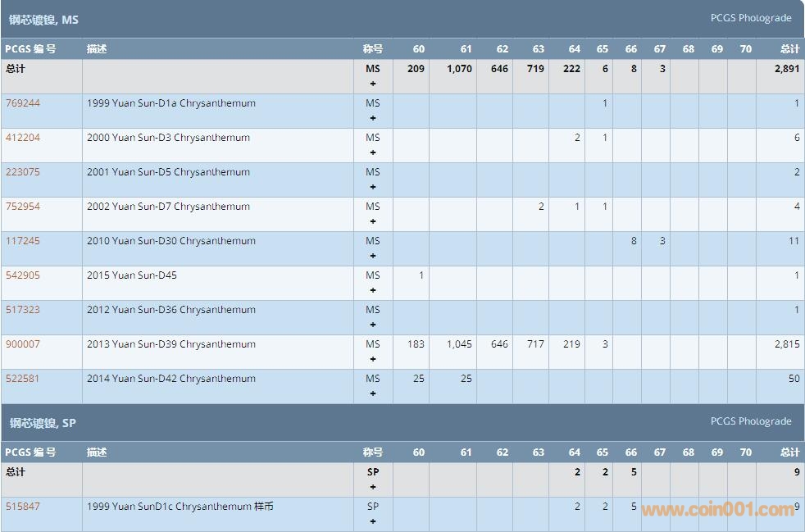Expand plus sign in MS 总计 row
This screenshot has width=805, height=532.
click(373, 84)
